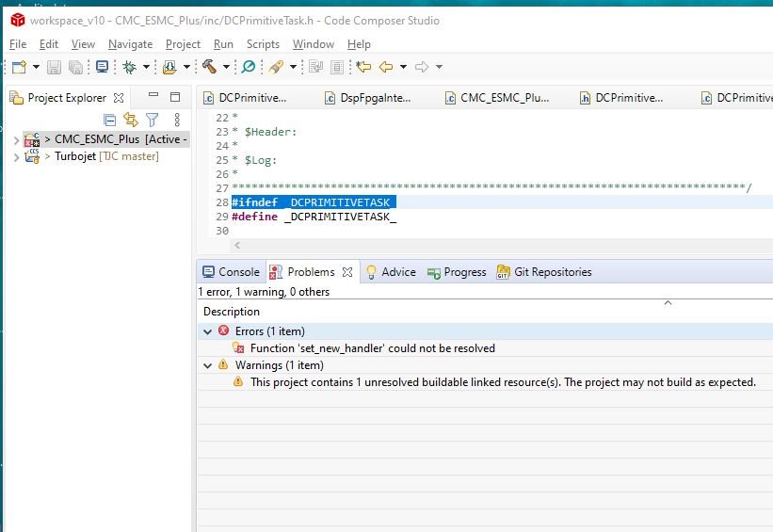Click the Save toolbar icon
Screen dimensions: 773x532
pos(54,67)
